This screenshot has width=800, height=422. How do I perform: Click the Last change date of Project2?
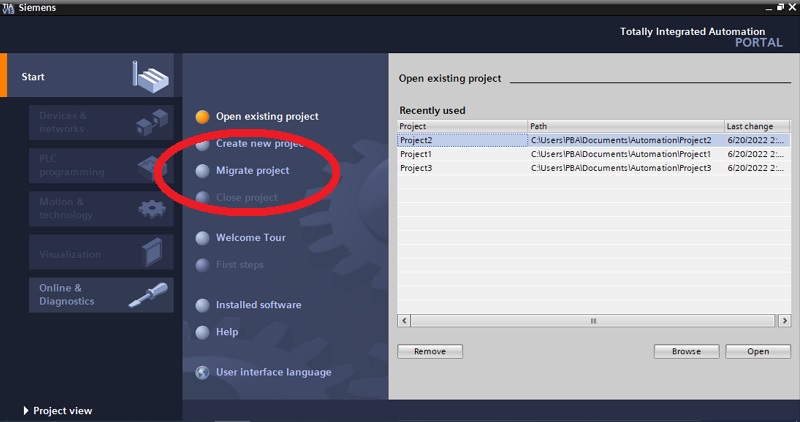coord(757,140)
